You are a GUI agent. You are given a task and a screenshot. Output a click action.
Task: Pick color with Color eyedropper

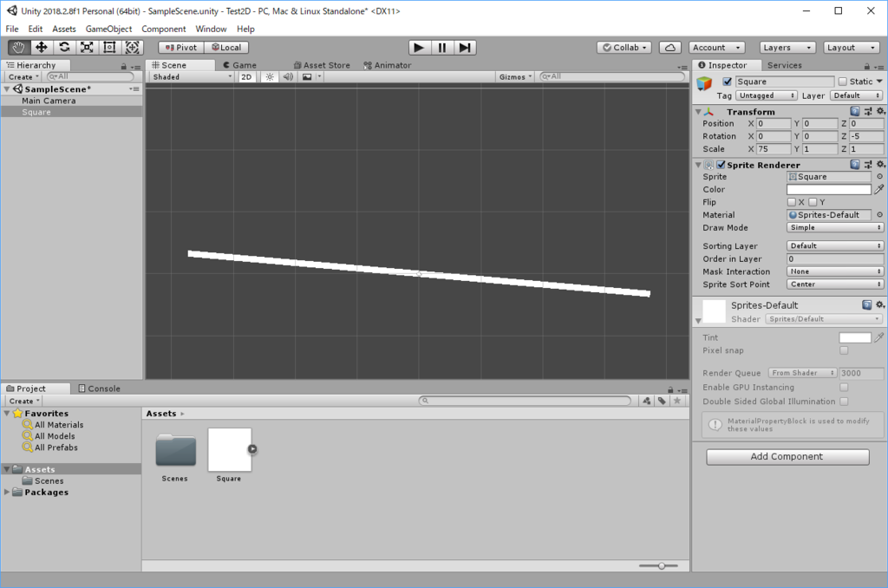pos(879,189)
